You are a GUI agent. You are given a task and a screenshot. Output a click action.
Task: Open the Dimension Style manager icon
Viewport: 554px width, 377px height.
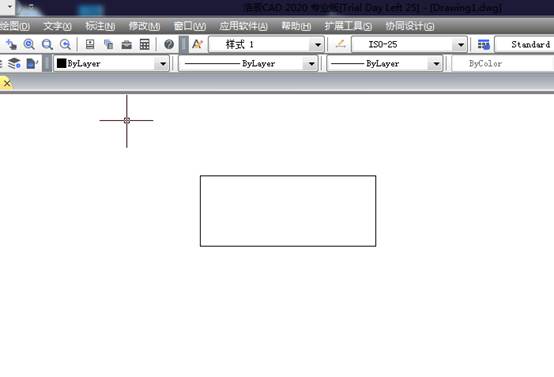point(341,45)
